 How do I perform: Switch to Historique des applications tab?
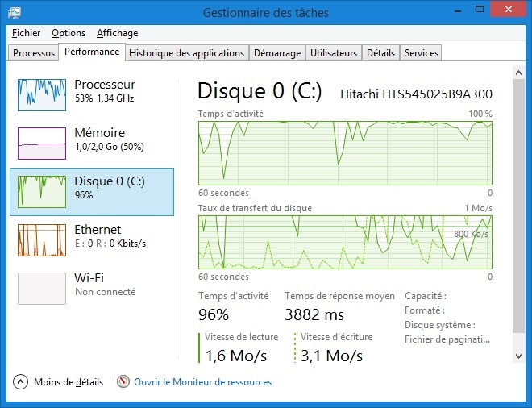(186, 53)
